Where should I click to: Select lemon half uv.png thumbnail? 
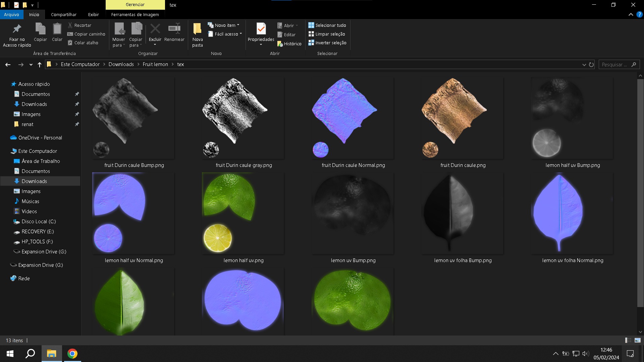pyautogui.click(x=243, y=213)
